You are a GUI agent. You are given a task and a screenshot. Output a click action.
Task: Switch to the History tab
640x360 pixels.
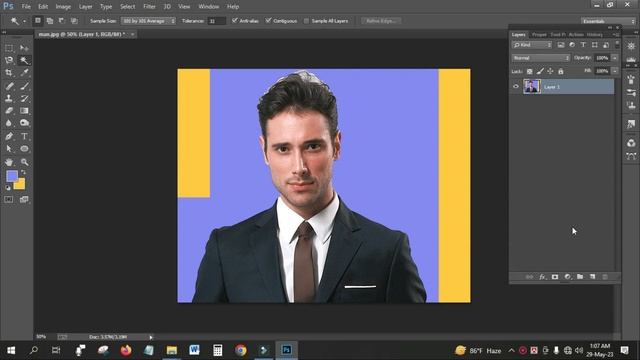point(595,35)
